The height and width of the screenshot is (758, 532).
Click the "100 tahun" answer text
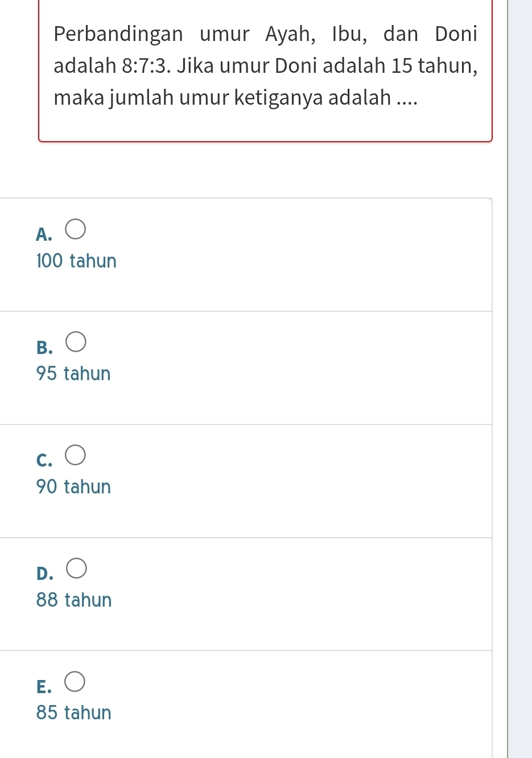click(x=76, y=261)
